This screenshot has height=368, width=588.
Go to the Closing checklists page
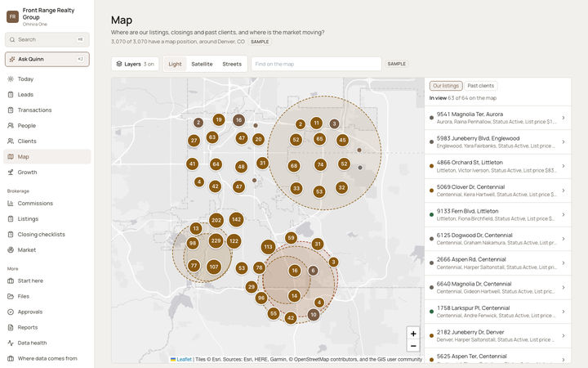tap(47, 235)
